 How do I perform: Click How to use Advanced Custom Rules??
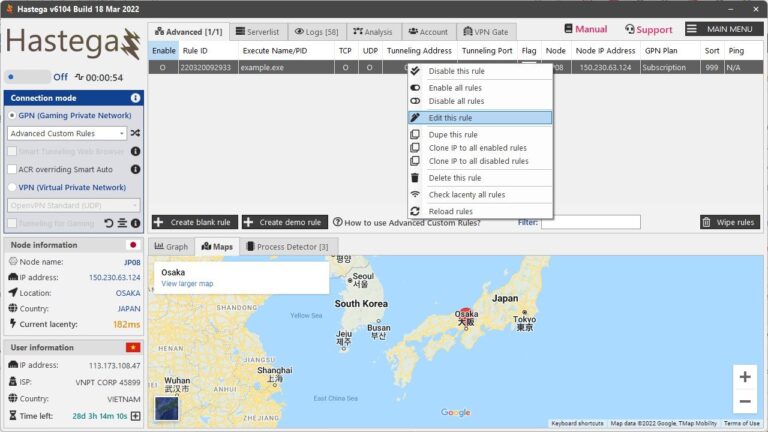(x=407, y=222)
